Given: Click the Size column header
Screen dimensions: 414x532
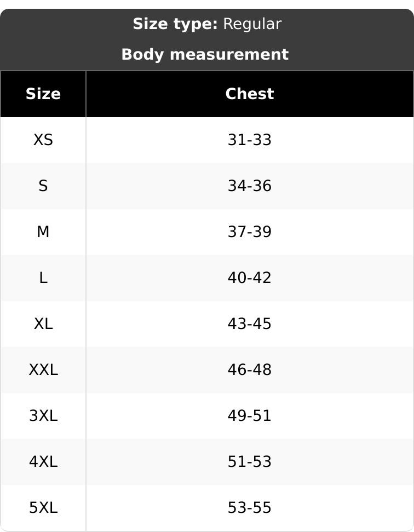Looking at the screenshot, I should coord(43,94).
